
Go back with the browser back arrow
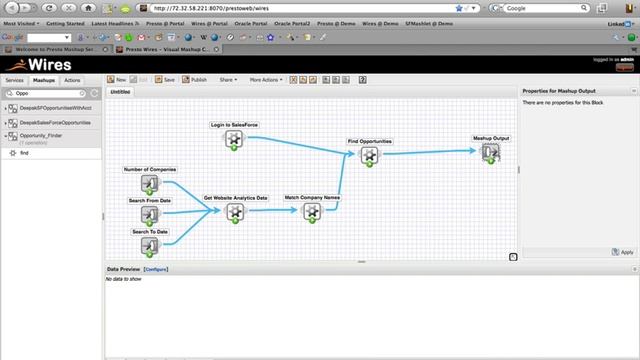[x=12, y=8]
